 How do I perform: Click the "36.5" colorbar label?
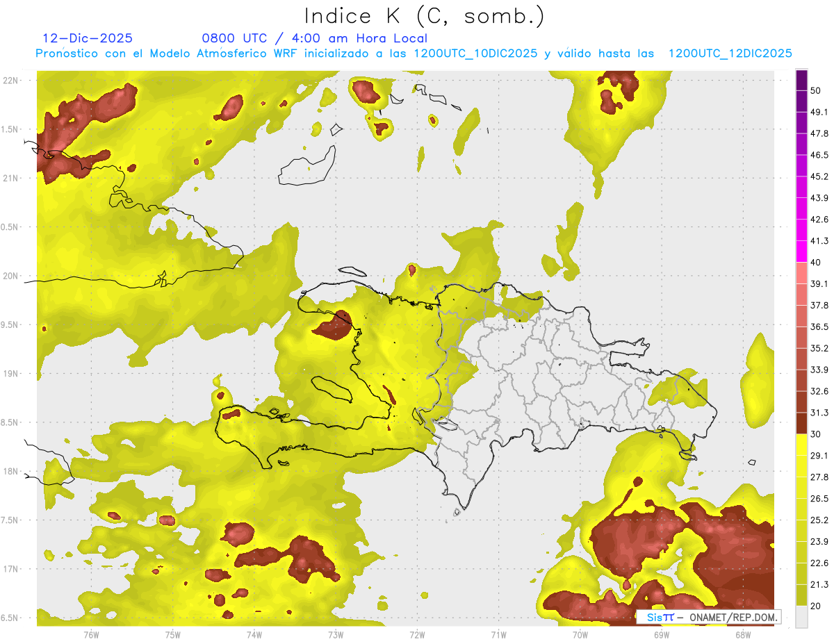click(819, 327)
